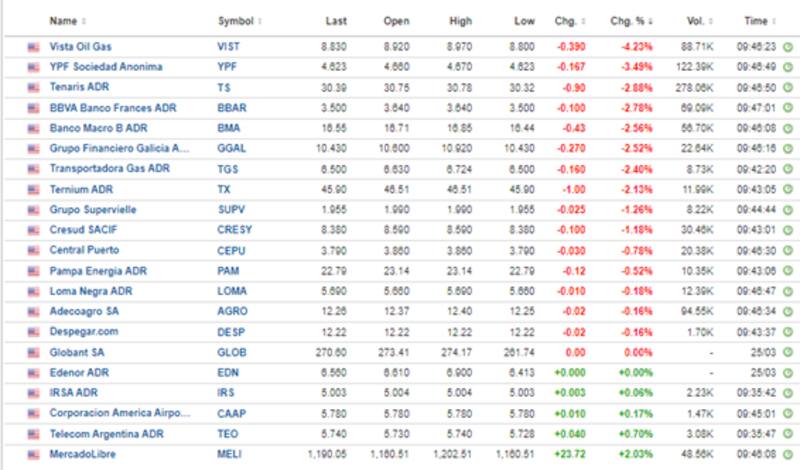
Task: Open the Loma Negra ADR link
Action: [91, 292]
